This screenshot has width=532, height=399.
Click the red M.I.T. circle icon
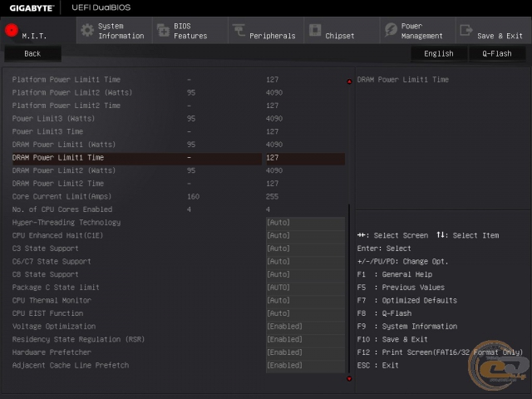(12, 30)
